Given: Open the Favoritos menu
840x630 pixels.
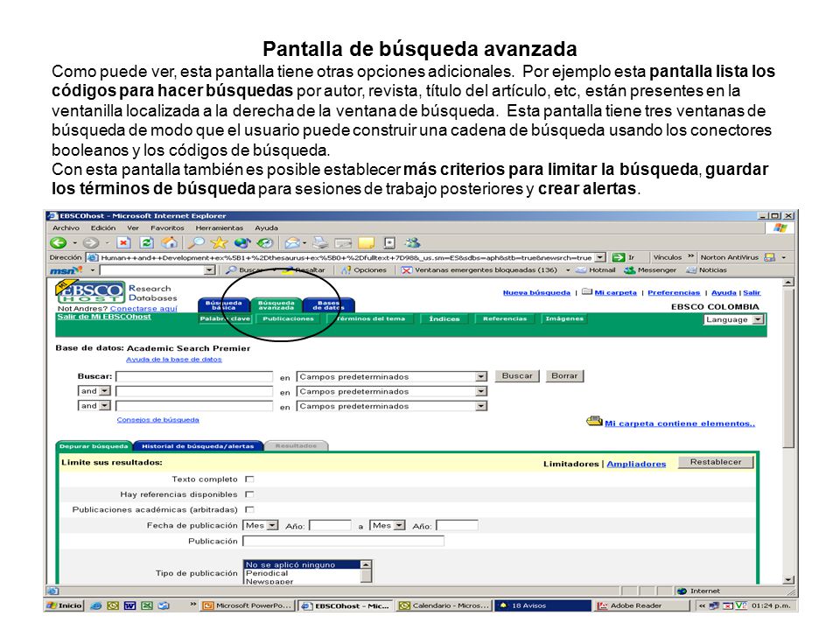Looking at the screenshot, I should click(167, 227).
